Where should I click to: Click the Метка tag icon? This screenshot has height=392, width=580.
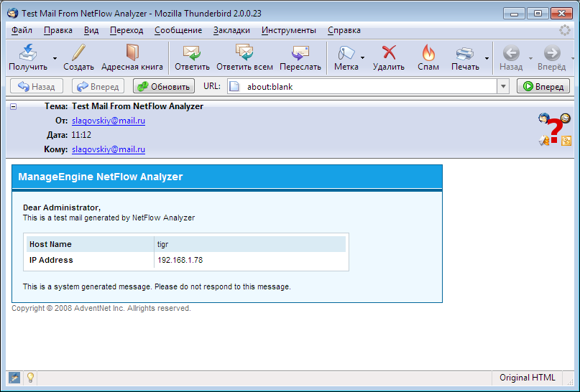[x=346, y=53]
